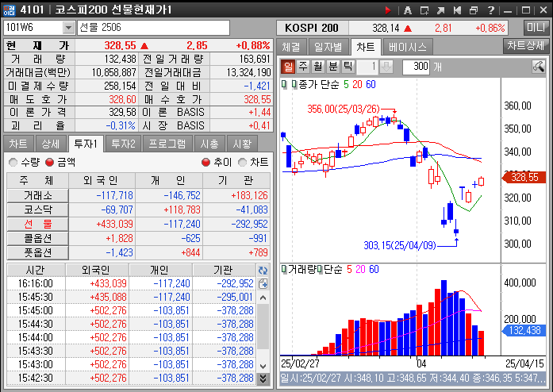
Task: Switch the chart to weekly with the 주 button
Action: tap(303, 67)
